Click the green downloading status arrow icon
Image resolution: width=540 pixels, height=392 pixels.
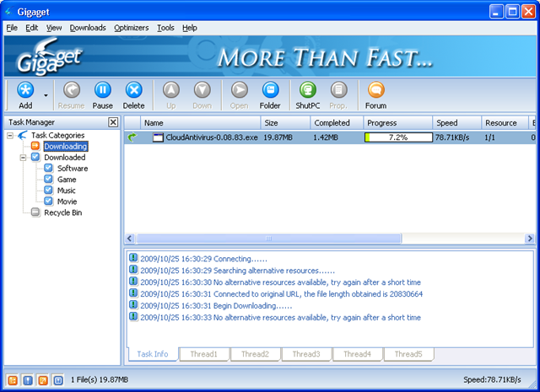pyautogui.click(x=132, y=137)
